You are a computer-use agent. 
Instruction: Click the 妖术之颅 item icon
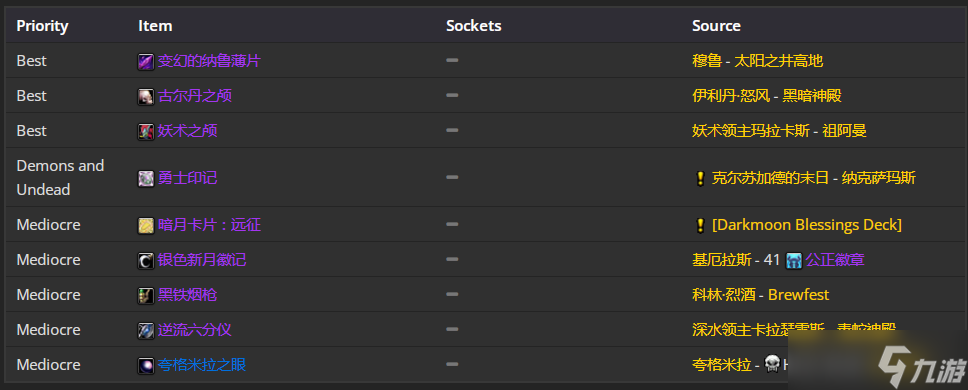coord(146,131)
